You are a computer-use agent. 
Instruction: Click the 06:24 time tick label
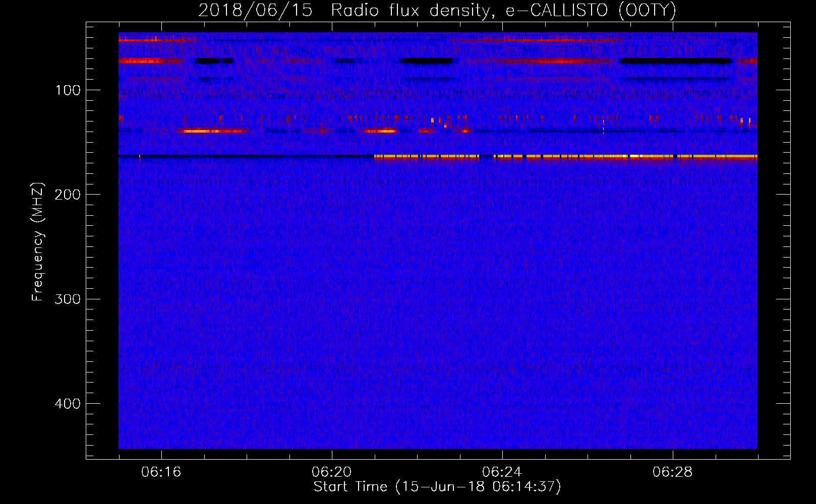coord(502,472)
